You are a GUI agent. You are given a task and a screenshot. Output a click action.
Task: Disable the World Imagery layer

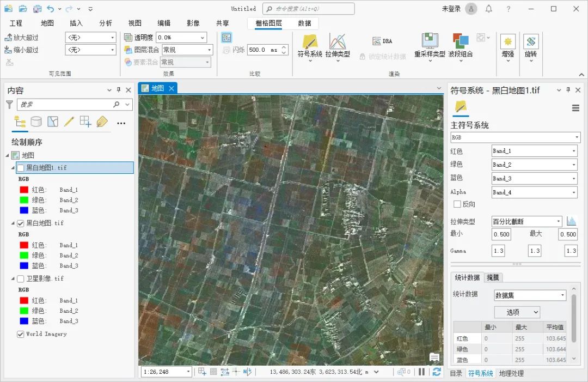click(x=21, y=334)
